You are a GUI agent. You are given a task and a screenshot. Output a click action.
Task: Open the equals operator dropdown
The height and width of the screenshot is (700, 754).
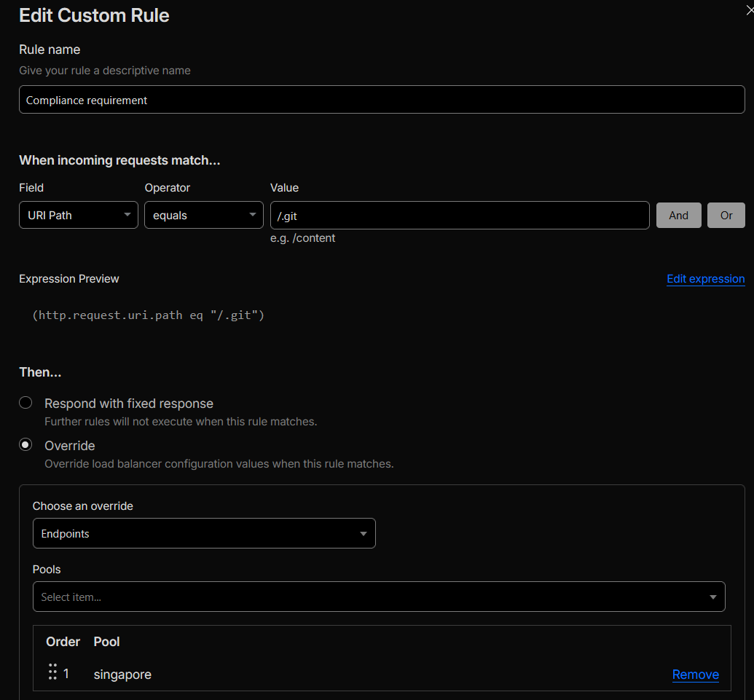[203, 215]
